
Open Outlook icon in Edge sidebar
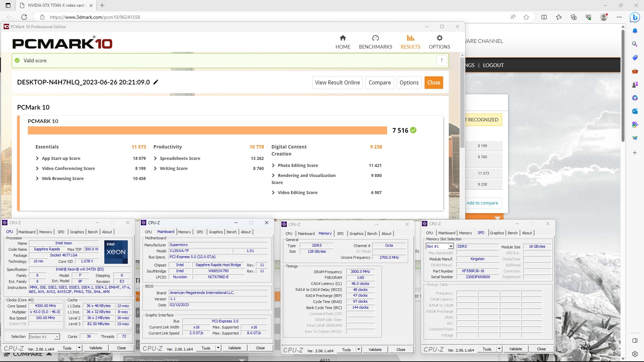635,111
